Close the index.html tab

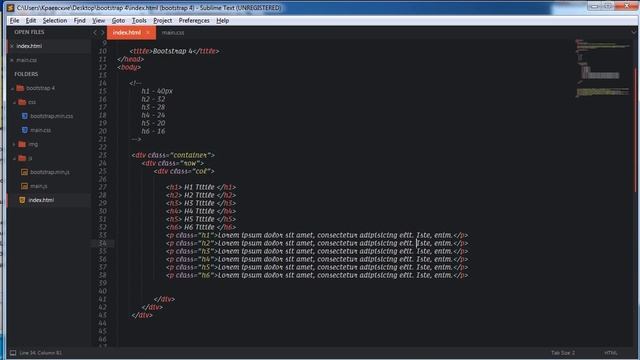coord(148,33)
